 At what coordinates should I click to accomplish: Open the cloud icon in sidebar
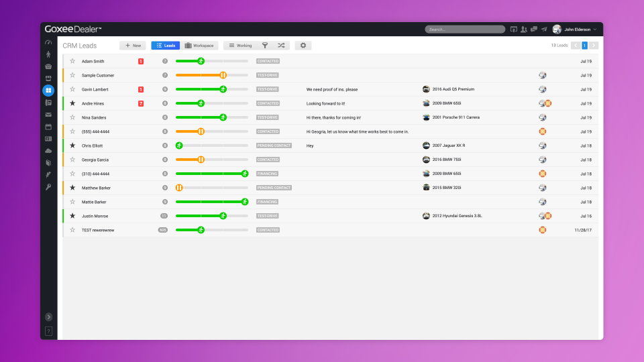[x=48, y=151]
